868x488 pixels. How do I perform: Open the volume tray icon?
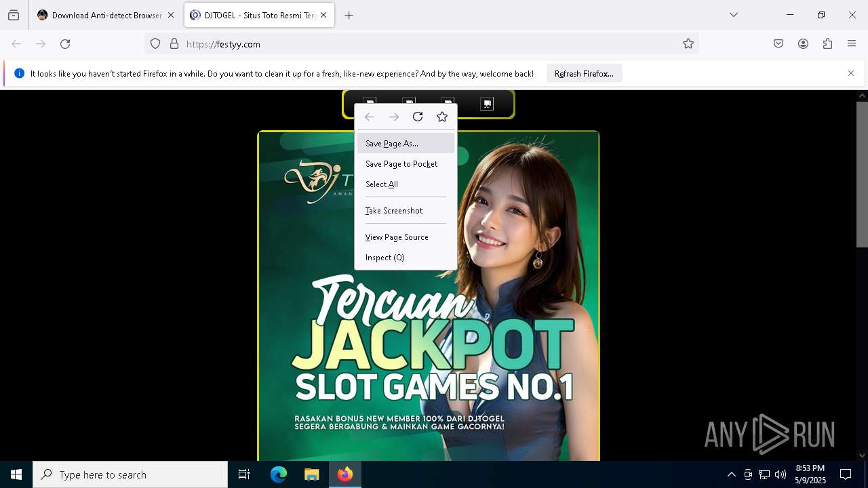tap(781, 474)
